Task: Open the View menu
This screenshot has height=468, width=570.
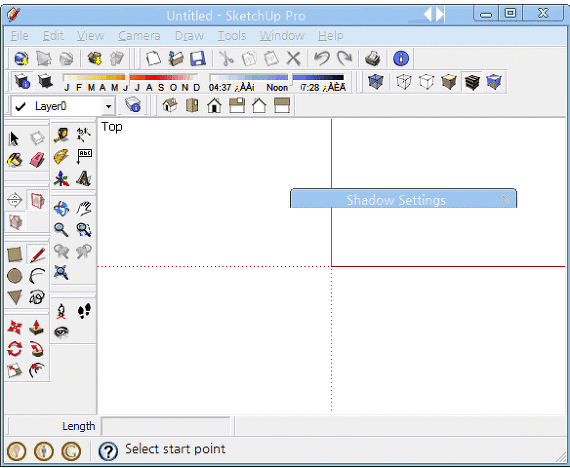Action: (x=91, y=36)
